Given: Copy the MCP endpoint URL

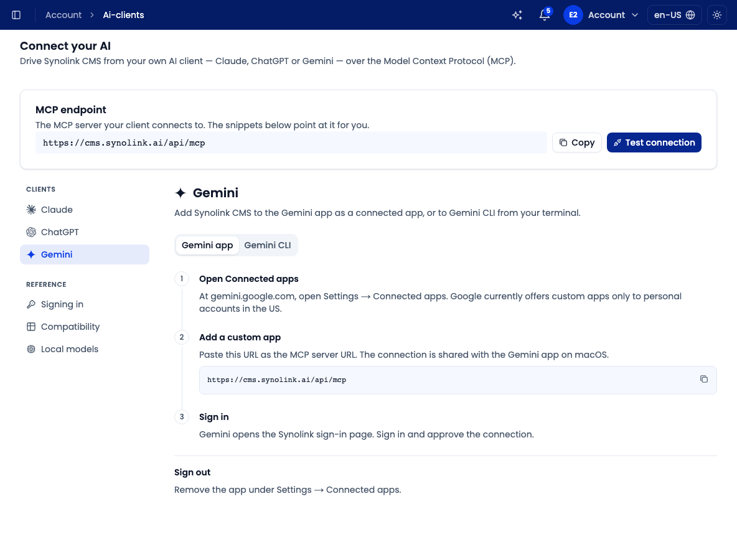Looking at the screenshot, I should click(x=577, y=142).
